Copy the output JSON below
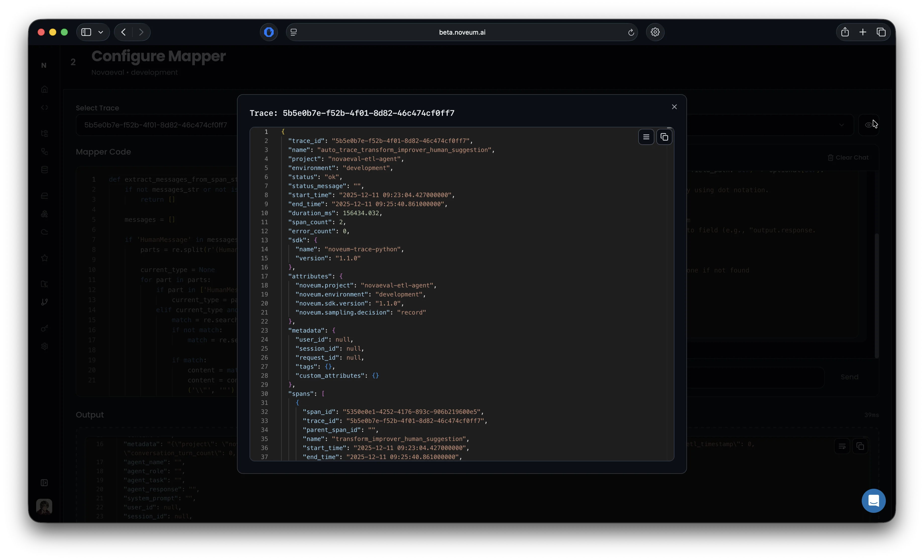The width and height of the screenshot is (924, 560). click(860, 446)
